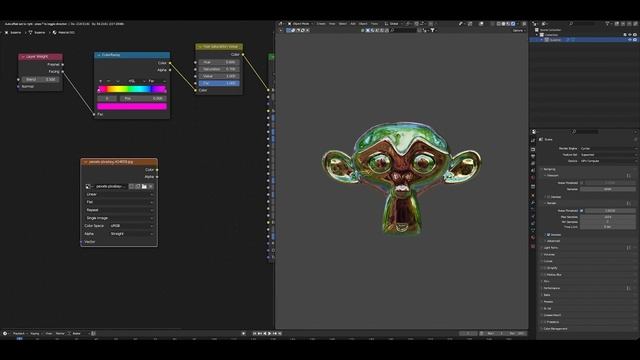Image resolution: width=640 pixels, height=360 pixels.
Task: Uncheck the Render Denoise checkbox
Action: pos(549,235)
